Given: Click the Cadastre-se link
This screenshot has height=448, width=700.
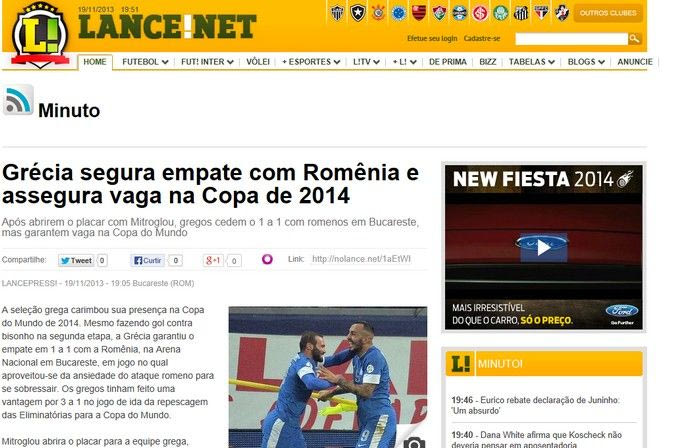Looking at the screenshot, I should click(482, 39).
